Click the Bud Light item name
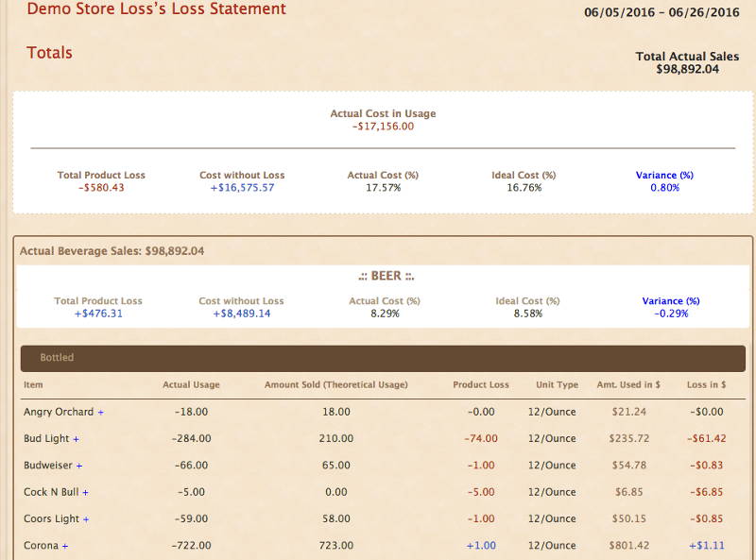The width and height of the screenshot is (756, 560). click(46, 438)
